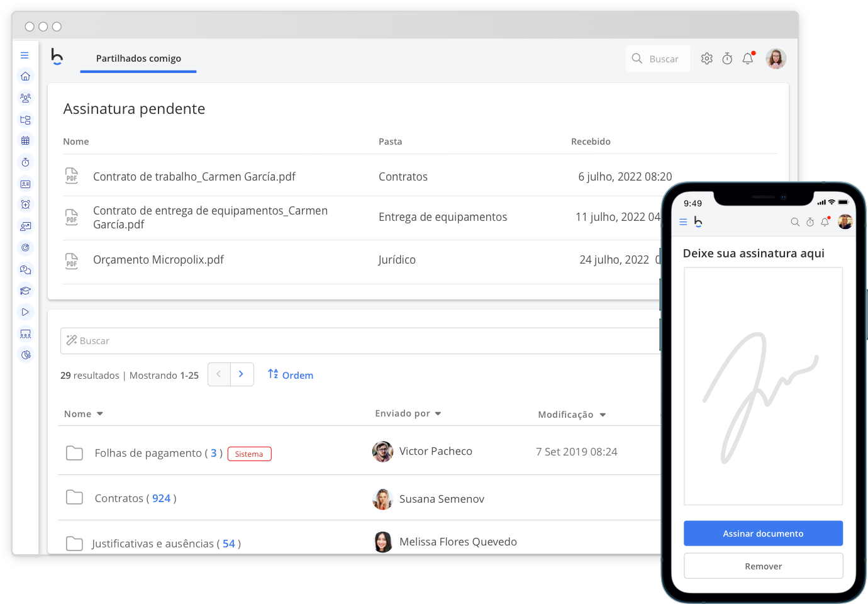This screenshot has height=604, width=868.
Task: Click the graduation cap training icon
Action: (x=25, y=291)
